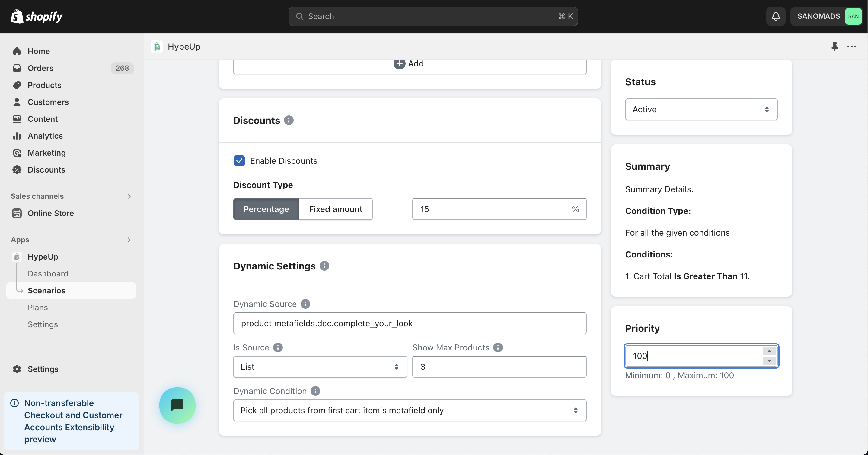Click the notifications bell icon
This screenshot has height=455, width=868.
tap(776, 16)
